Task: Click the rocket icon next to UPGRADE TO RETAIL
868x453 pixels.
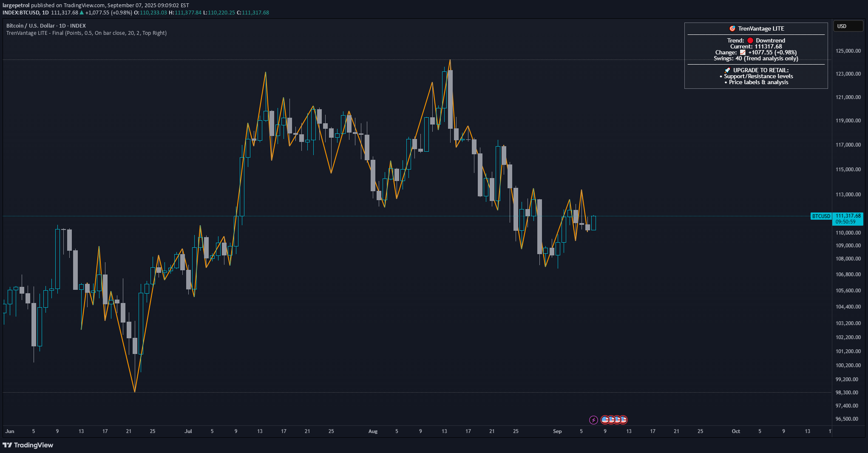Action: [x=728, y=71]
